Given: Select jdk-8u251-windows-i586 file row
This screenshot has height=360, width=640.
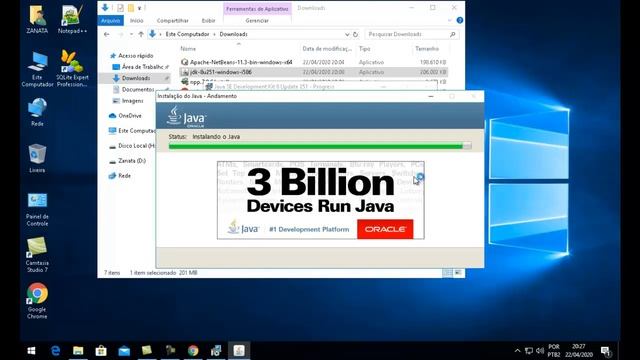Looking at the screenshot, I should [x=313, y=72].
